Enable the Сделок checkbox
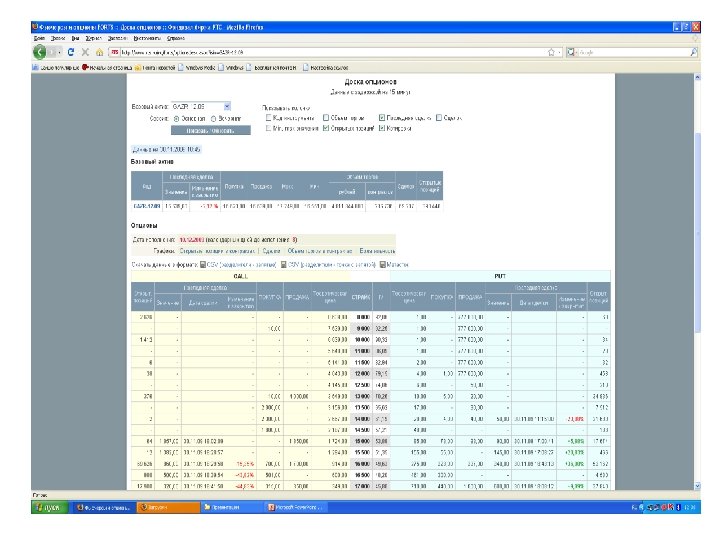 coord(439,118)
